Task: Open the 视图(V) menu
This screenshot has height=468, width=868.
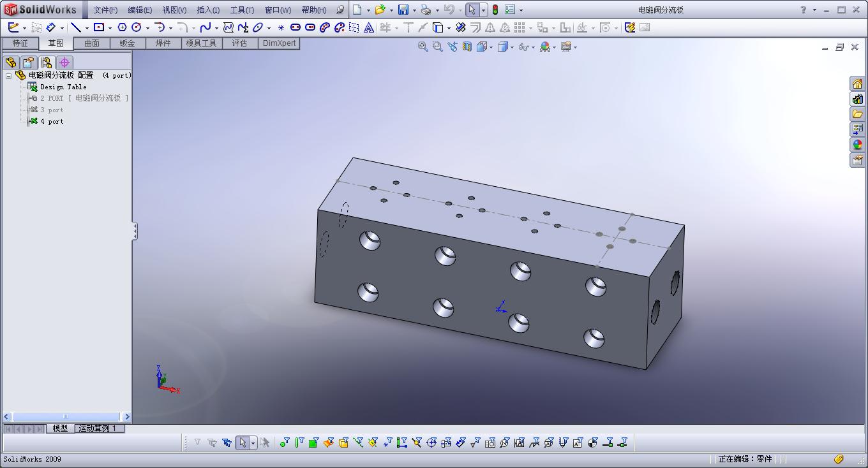Action: 174,10
